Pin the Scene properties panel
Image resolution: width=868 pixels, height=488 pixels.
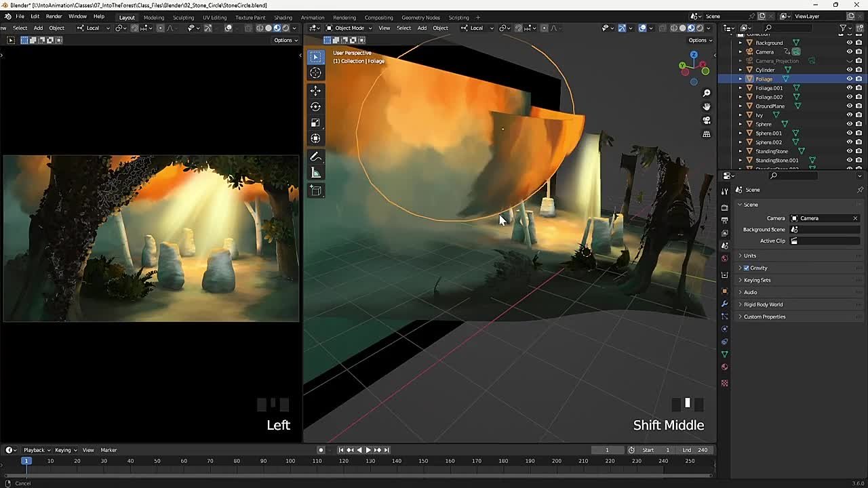click(860, 190)
